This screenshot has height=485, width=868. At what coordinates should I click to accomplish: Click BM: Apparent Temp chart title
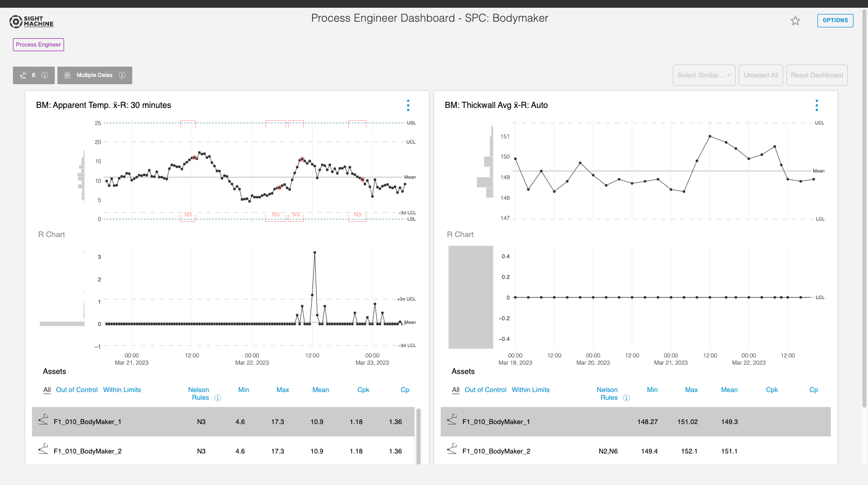coord(103,105)
